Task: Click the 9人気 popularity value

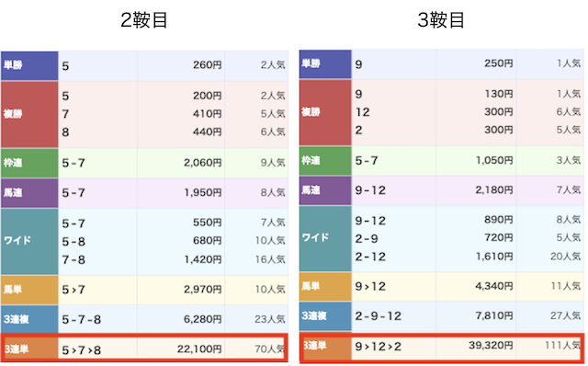Action: pos(273,163)
